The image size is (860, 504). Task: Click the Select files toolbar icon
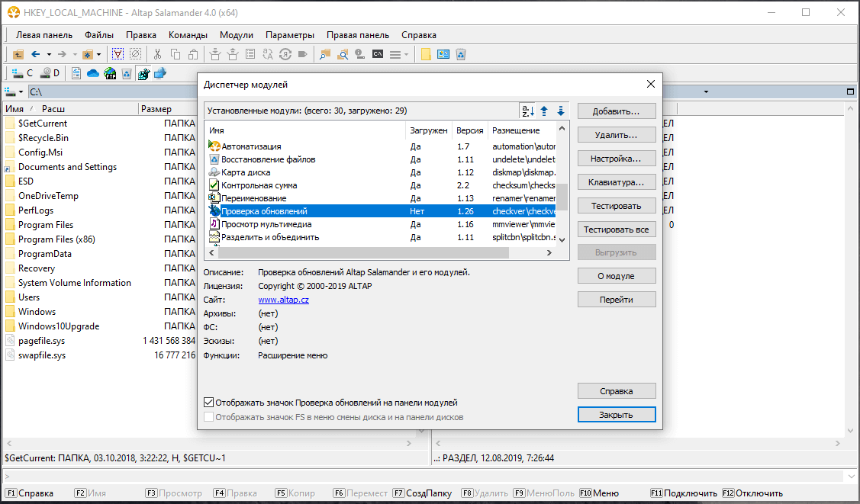point(118,54)
